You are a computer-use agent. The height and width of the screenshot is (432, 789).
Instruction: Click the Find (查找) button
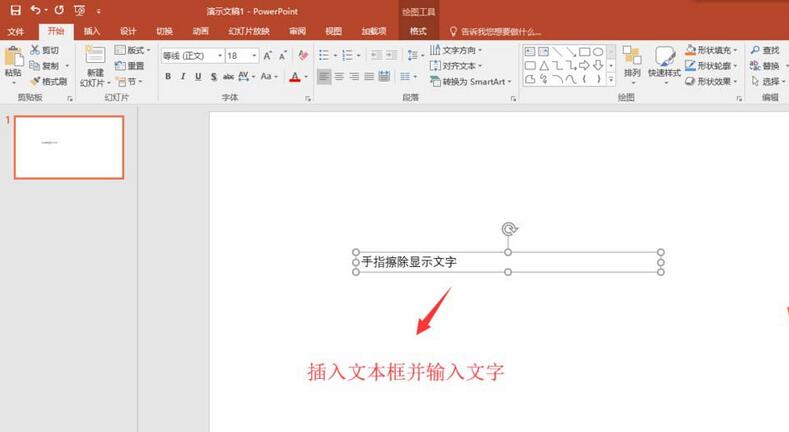[764, 50]
